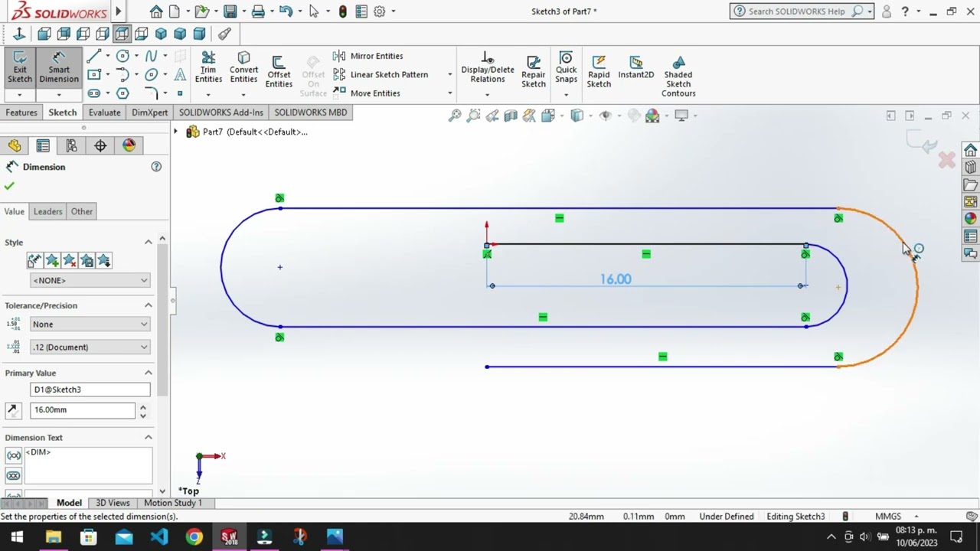Open precision dropdown showing .12 (Document)
The image size is (980, 551).
90,347
